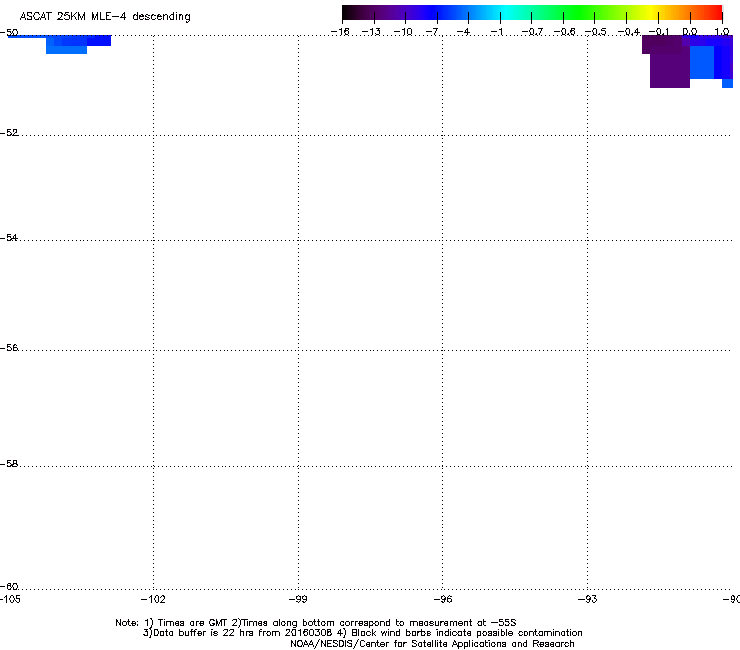Viewport: 740px width, 650px height.
Task: Click the red end of the color scale
Action: (x=713, y=12)
